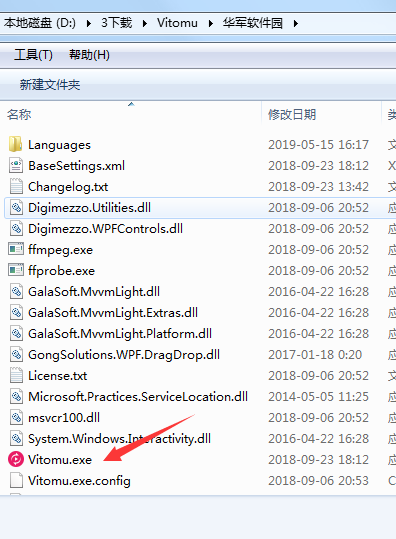
Task: Click the GongSolutions date 2017-01-18 0:20
Action: click(315, 354)
